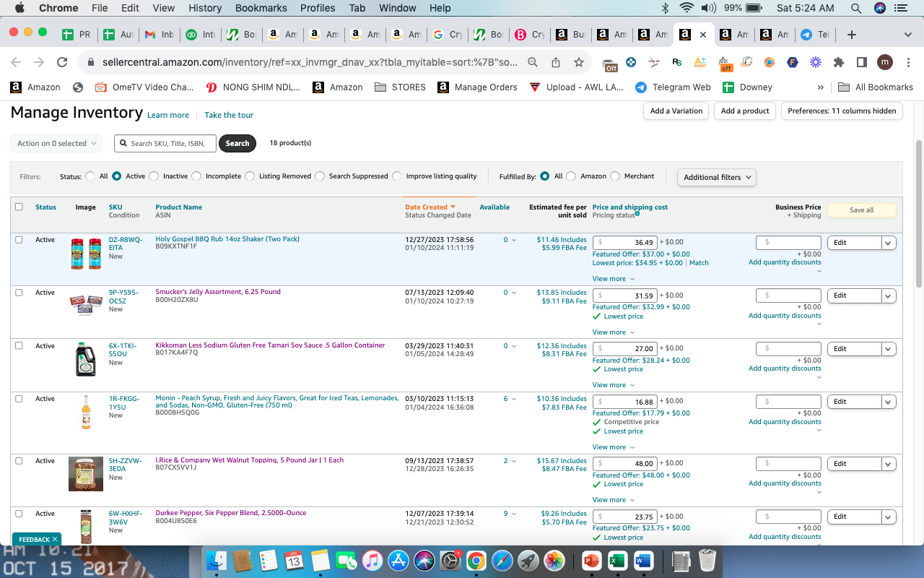Open Spotlight search in the menu bar
The image size is (924, 578).
point(855,8)
